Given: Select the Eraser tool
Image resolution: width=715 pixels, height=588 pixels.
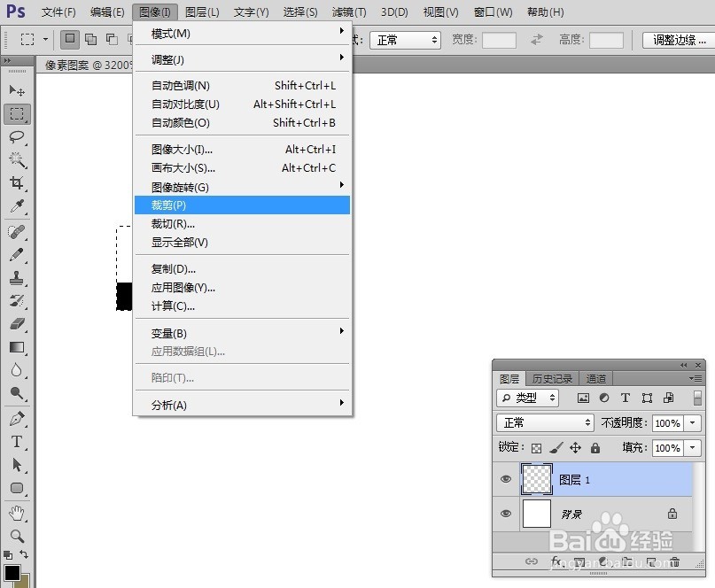Looking at the screenshot, I should pos(17,324).
